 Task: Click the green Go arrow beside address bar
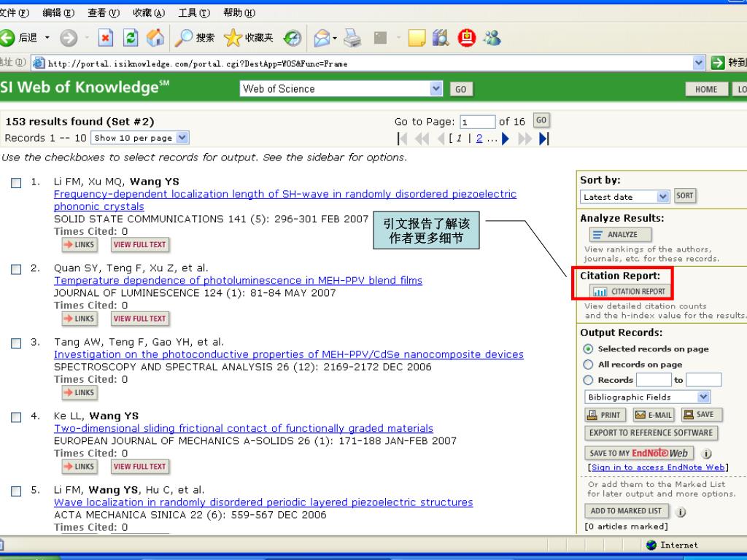[718, 63]
